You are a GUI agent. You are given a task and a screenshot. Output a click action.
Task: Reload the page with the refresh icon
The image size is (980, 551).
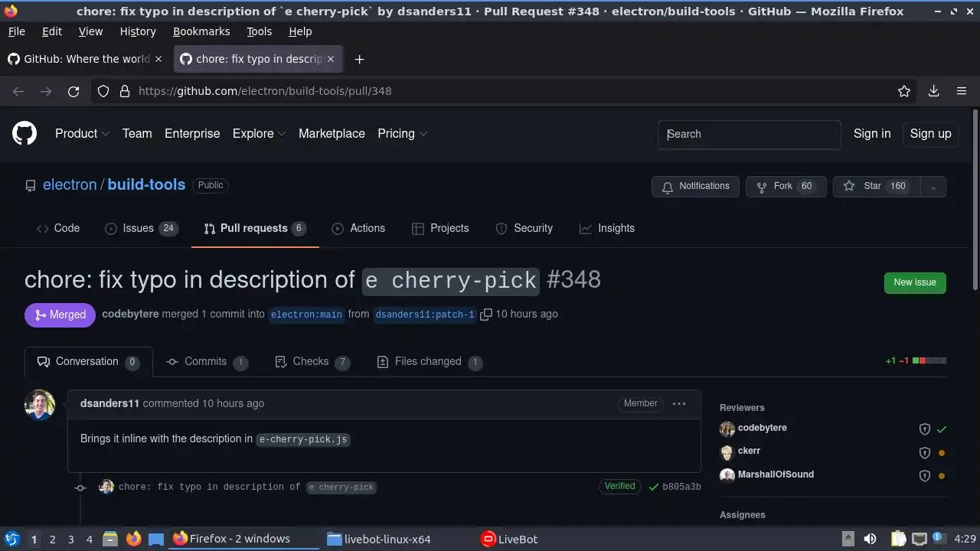(x=73, y=91)
